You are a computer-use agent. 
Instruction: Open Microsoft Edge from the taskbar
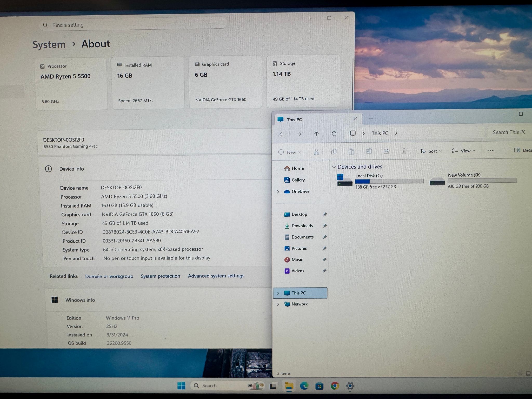[304, 386]
